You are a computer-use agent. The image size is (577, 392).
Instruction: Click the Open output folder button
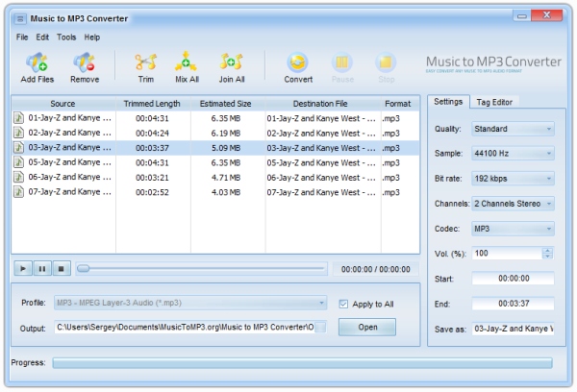[367, 327]
